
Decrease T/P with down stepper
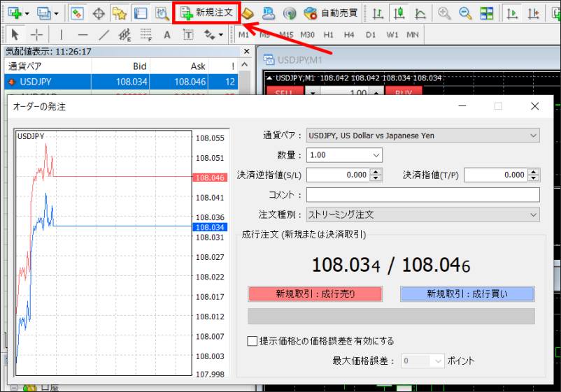point(534,178)
